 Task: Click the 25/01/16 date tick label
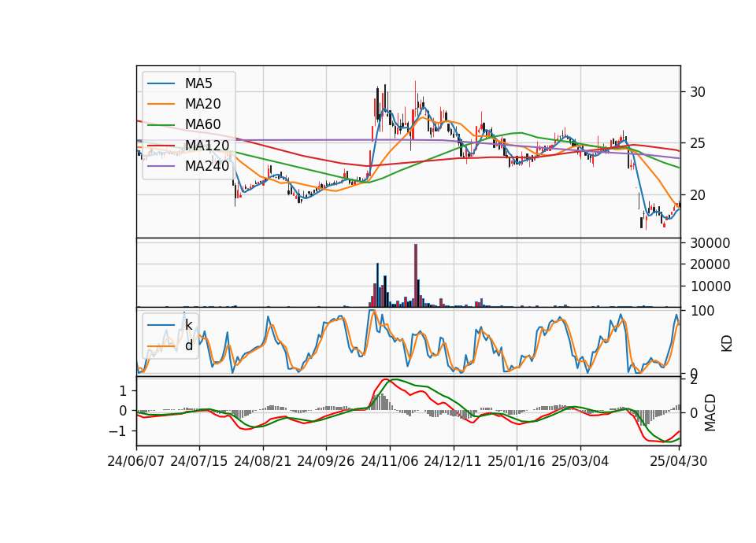coord(517,461)
